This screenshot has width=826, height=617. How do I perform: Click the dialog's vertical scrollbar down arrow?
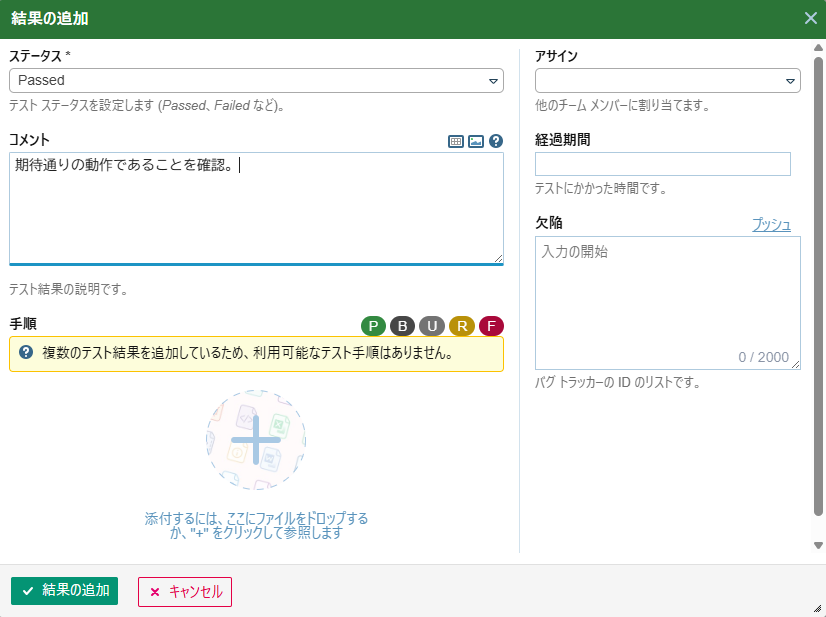point(818,545)
